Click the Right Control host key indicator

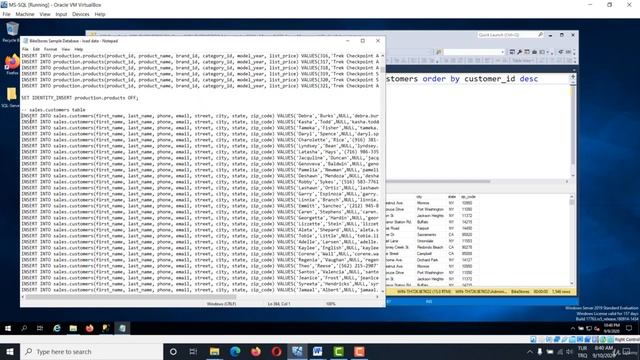coord(627,339)
